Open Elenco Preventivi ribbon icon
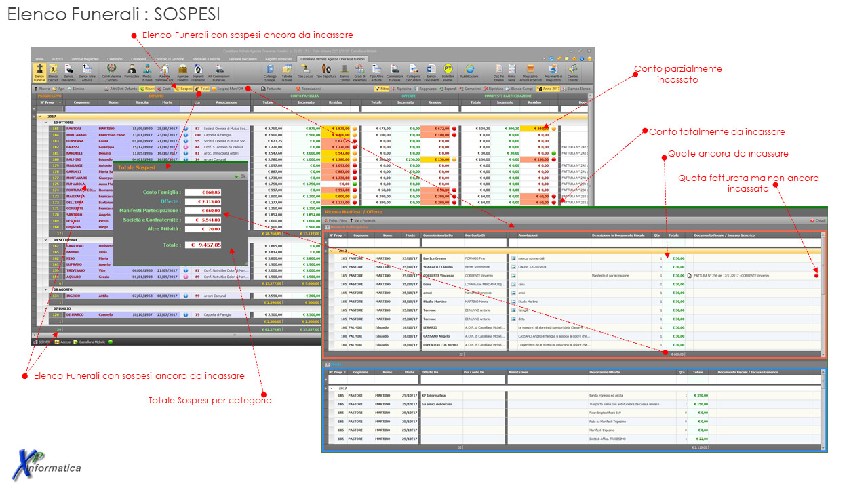 click(68, 73)
